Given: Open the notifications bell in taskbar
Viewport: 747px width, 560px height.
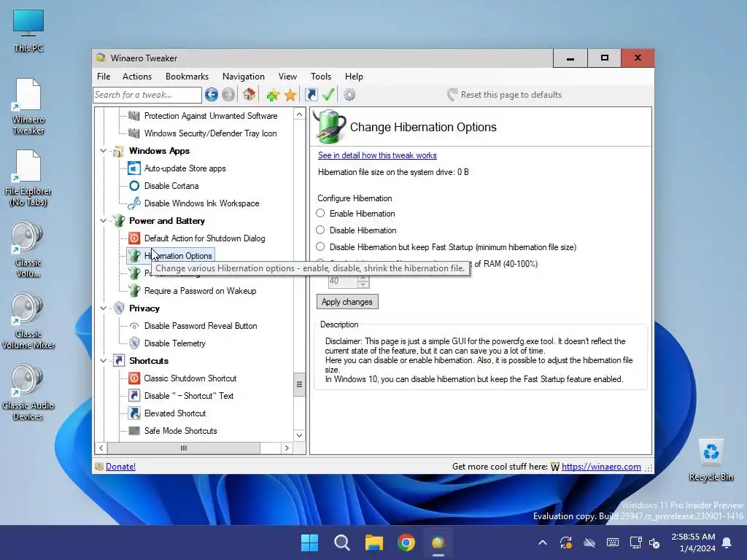Looking at the screenshot, I should pyautogui.click(x=727, y=542).
